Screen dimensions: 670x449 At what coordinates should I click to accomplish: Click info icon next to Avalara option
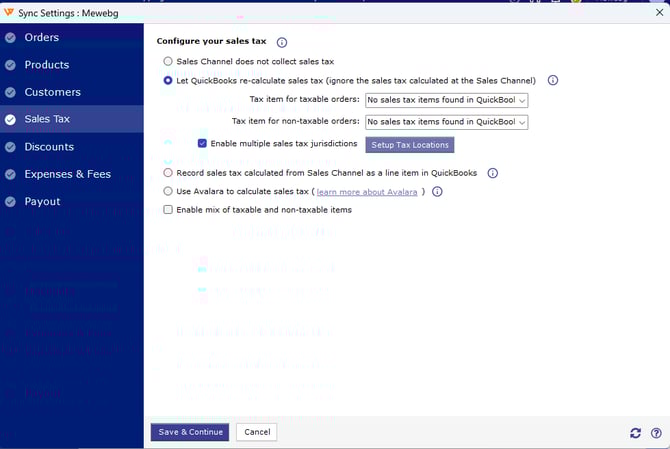(437, 191)
